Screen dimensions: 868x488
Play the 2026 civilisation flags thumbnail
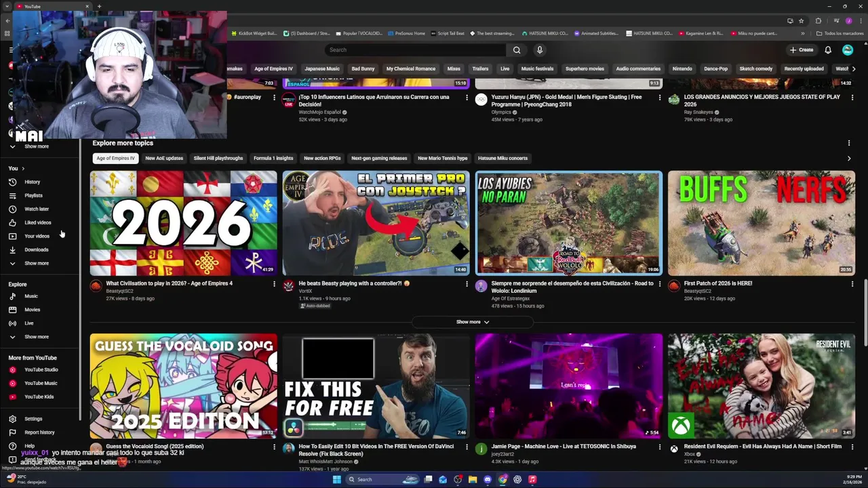click(x=184, y=223)
